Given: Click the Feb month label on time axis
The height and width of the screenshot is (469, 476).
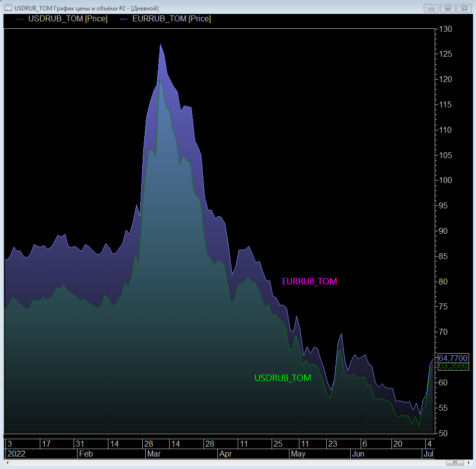Looking at the screenshot, I should coord(86,454).
